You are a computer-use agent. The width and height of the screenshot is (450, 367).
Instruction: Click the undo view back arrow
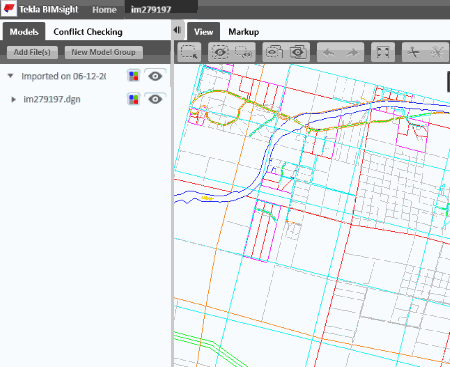(329, 52)
